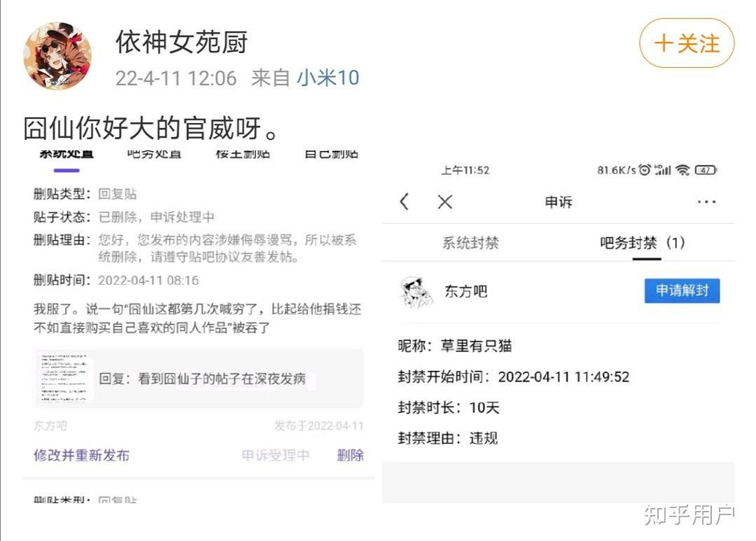Select the 楼主删贴 tab
This screenshot has height=541, width=756.
243,154
